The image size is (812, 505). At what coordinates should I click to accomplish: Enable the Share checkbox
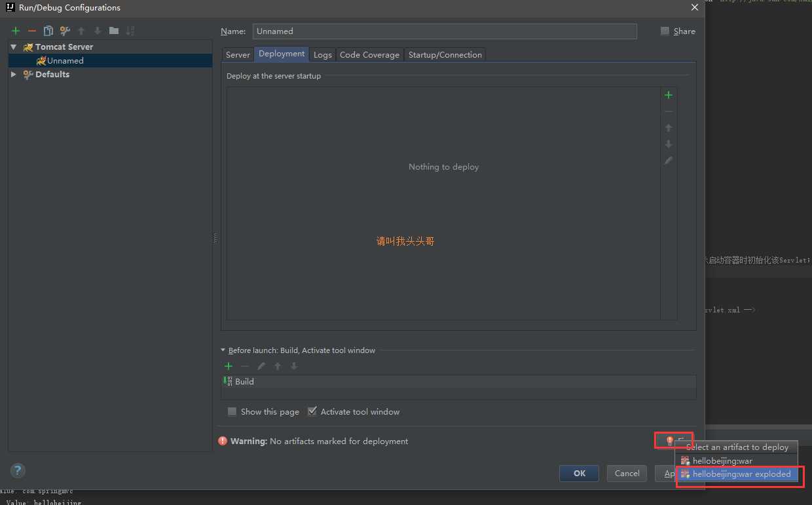click(x=665, y=31)
